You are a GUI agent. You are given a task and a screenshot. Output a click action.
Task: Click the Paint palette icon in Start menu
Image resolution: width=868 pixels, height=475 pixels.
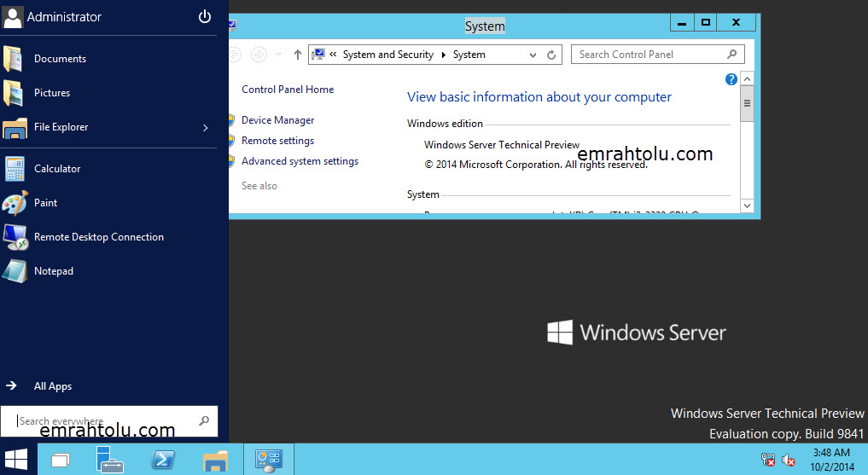(x=15, y=203)
